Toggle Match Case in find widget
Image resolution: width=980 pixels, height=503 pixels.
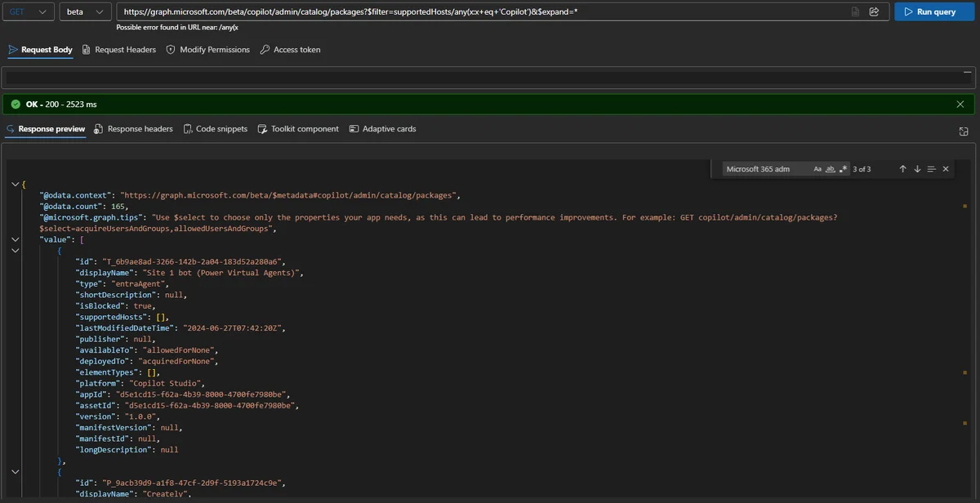click(x=817, y=169)
